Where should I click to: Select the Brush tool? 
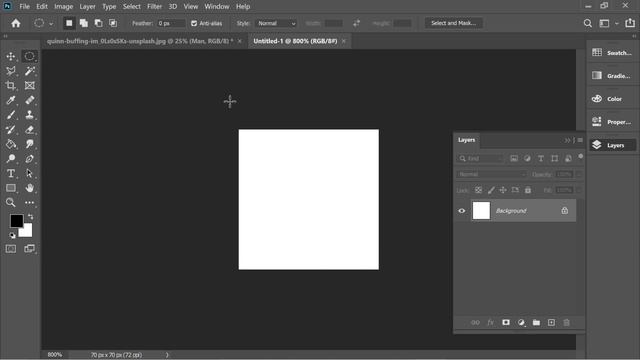pyautogui.click(x=11, y=115)
